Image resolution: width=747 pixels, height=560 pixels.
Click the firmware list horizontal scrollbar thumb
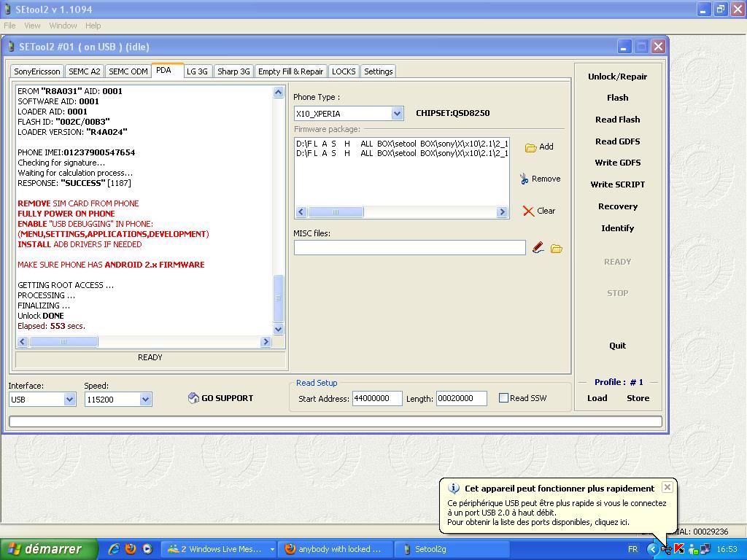pyautogui.click(x=336, y=212)
